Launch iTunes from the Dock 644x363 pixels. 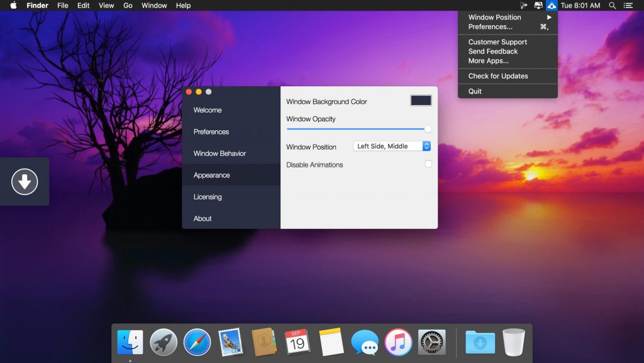(x=398, y=342)
